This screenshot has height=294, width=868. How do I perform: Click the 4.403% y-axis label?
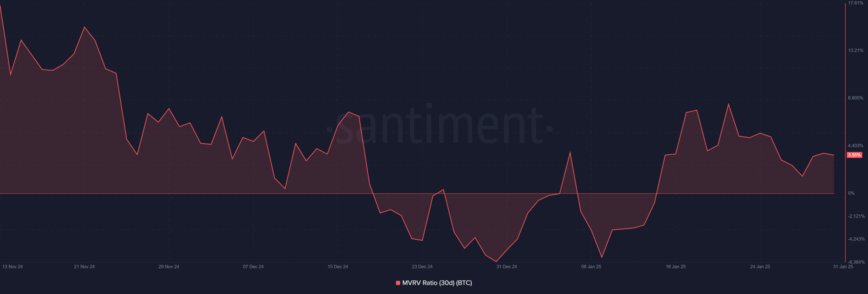[856, 146]
